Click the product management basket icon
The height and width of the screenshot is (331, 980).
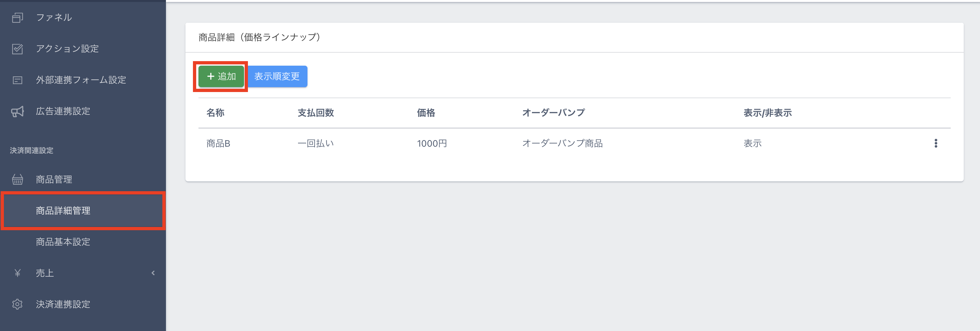click(x=18, y=179)
